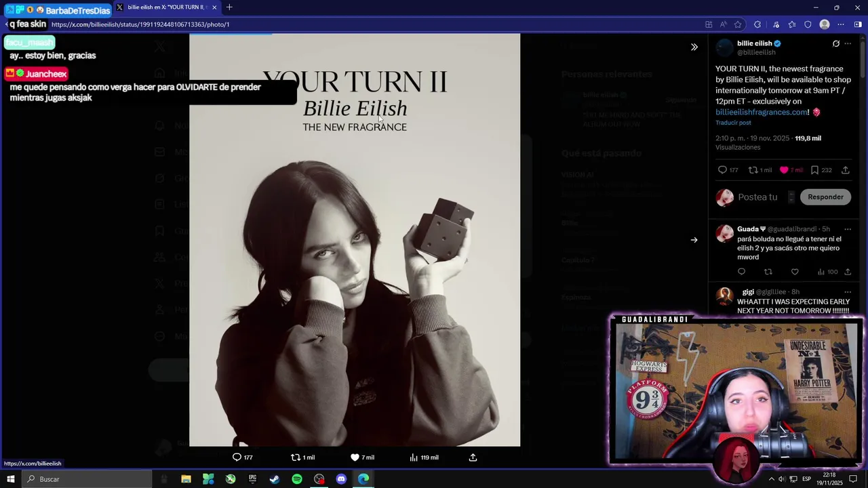This screenshot has width=868, height=488.
Task: Open File Explorer from taskbar
Action: tap(186, 479)
